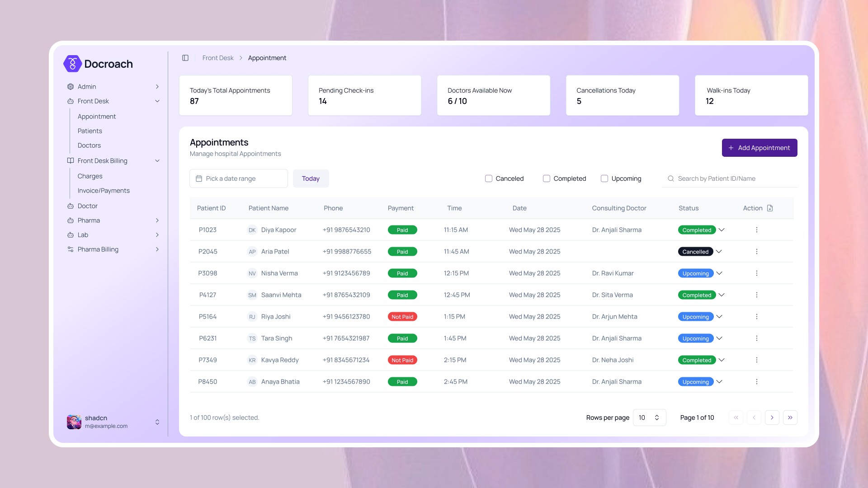Viewport: 868px width, 488px height.
Task: Click the Search by Patient ID/Name field
Action: (x=732, y=178)
